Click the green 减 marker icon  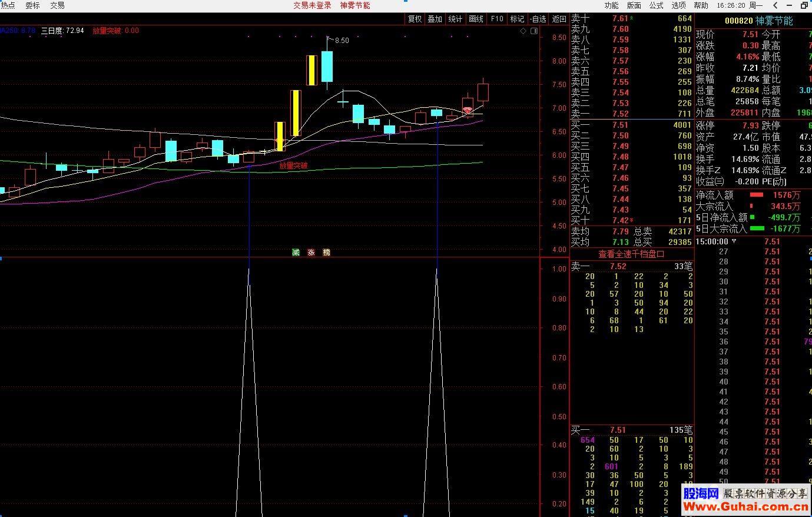click(296, 253)
